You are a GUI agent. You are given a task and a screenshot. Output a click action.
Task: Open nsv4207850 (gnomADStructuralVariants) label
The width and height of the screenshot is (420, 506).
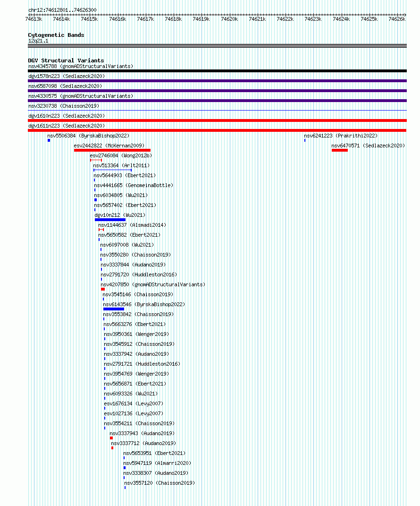153,284
